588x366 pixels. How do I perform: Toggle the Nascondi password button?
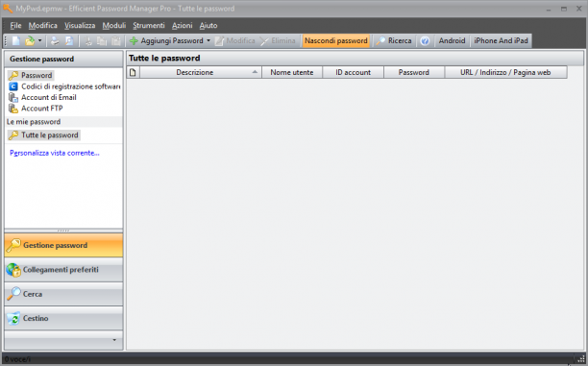tap(336, 41)
